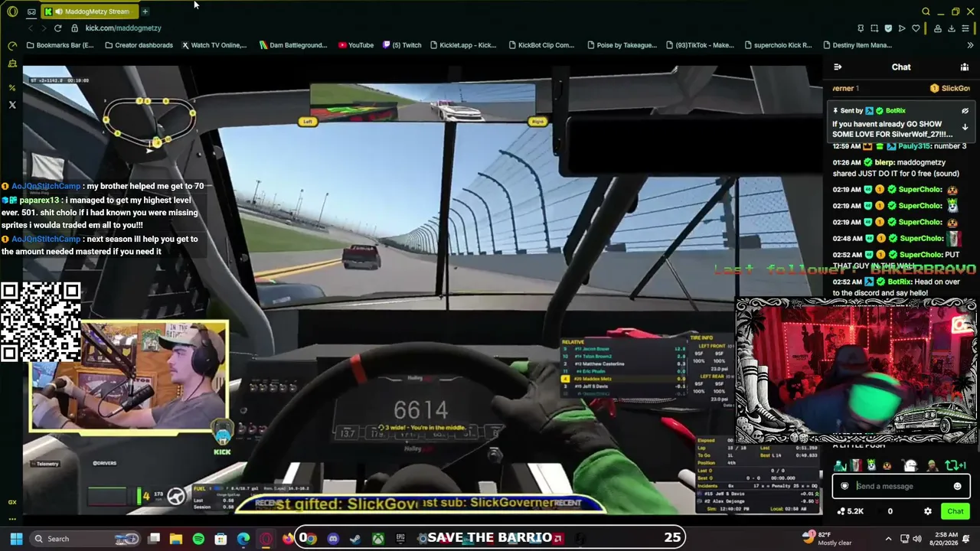The width and height of the screenshot is (980, 551).
Task: Search tabs with the magnifier icon
Action: (926, 11)
